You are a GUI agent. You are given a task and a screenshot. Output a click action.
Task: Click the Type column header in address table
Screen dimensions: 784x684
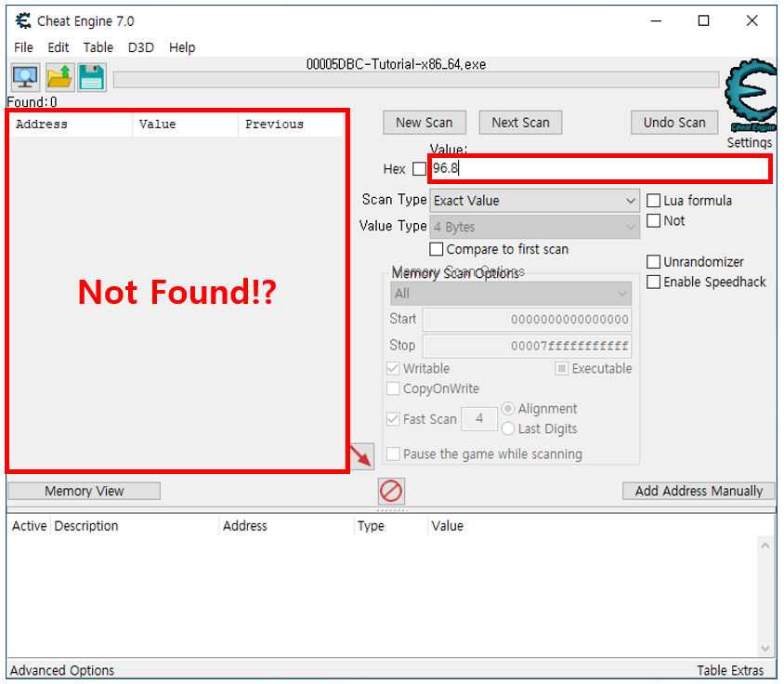pyautogui.click(x=390, y=526)
